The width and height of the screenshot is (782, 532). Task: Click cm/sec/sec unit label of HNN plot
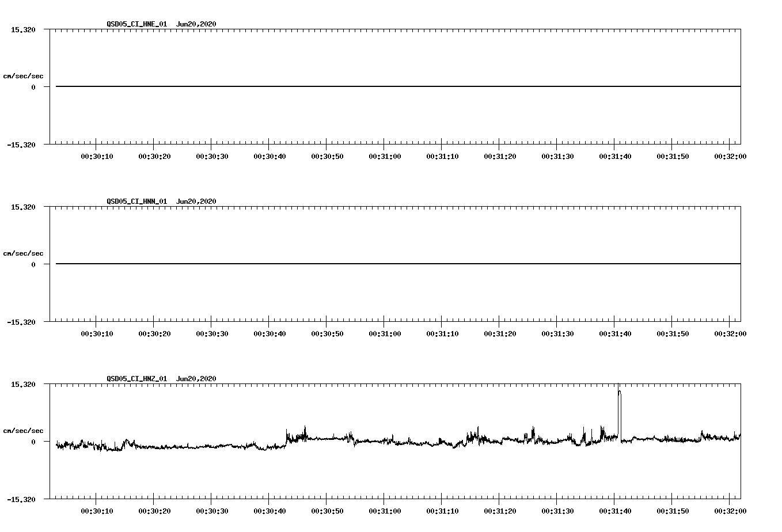click(x=23, y=253)
